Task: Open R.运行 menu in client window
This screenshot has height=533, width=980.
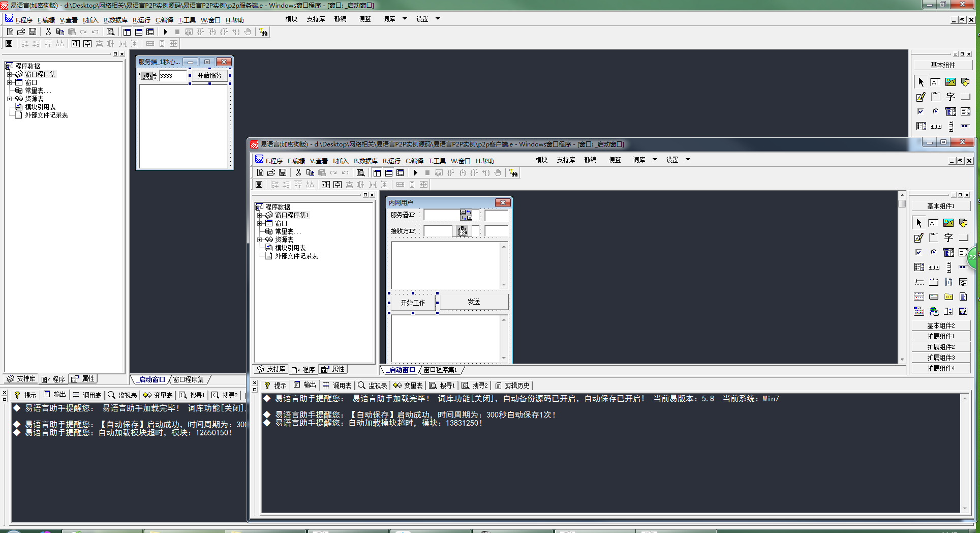Action: pyautogui.click(x=391, y=161)
